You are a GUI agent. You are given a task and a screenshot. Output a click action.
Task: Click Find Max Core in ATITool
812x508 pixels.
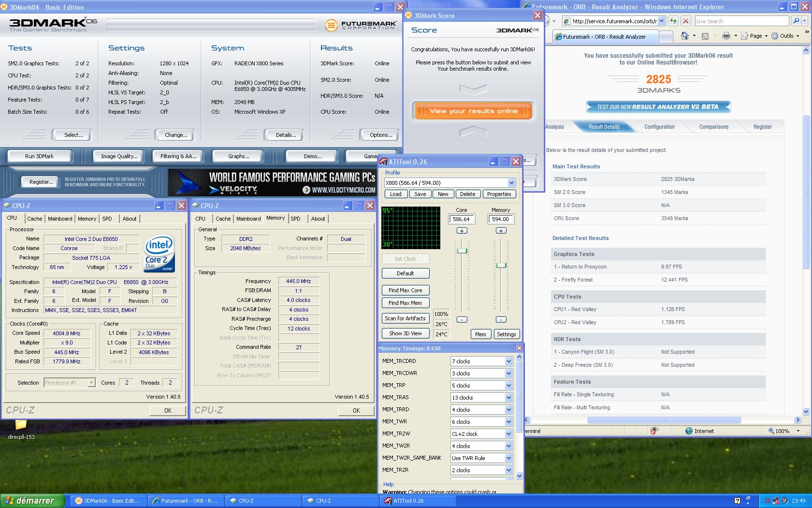(406, 290)
